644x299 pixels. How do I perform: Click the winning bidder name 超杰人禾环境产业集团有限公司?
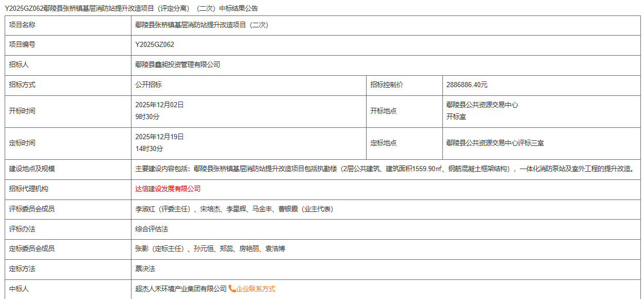tap(180, 289)
